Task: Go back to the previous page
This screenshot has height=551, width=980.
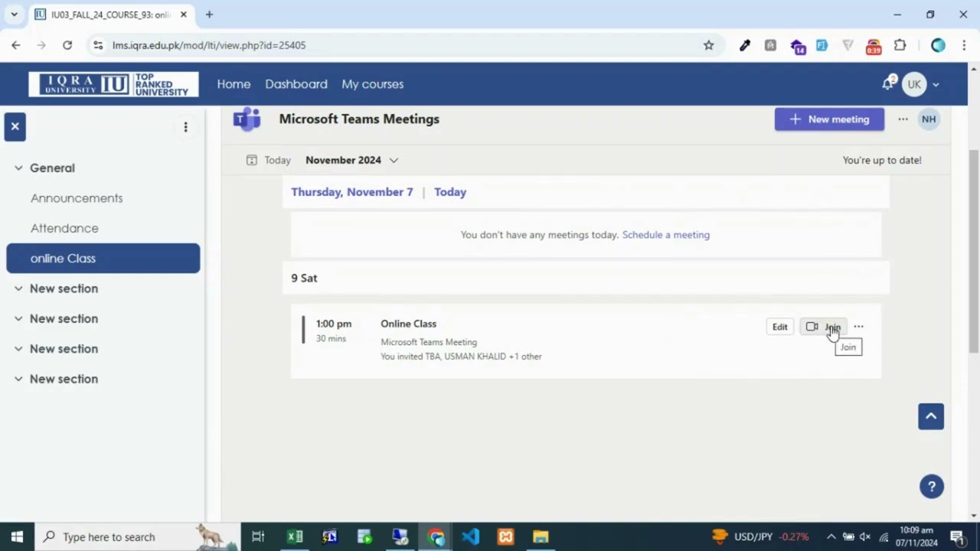Action: (x=16, y=45)
